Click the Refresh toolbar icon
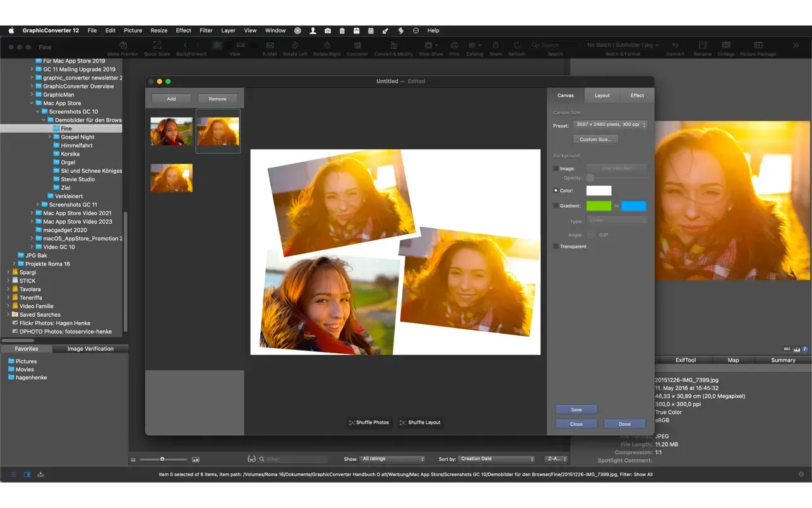 point(516,45)
